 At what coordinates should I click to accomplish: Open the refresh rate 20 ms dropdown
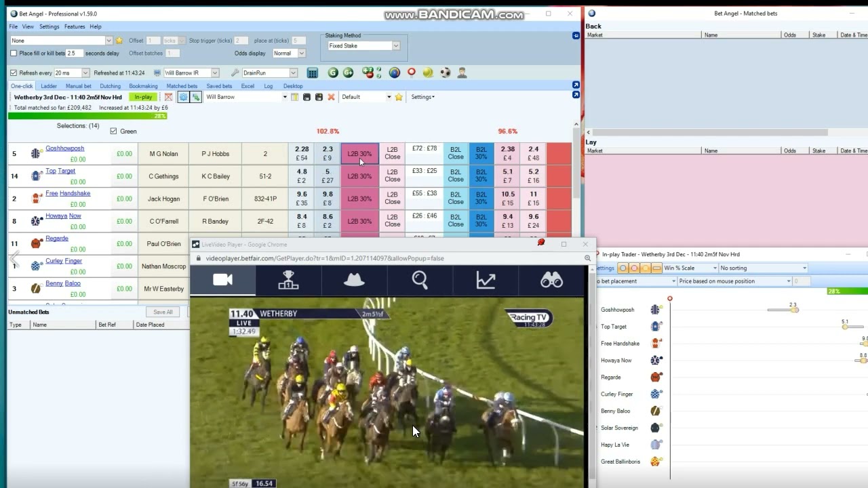[71, 73]
